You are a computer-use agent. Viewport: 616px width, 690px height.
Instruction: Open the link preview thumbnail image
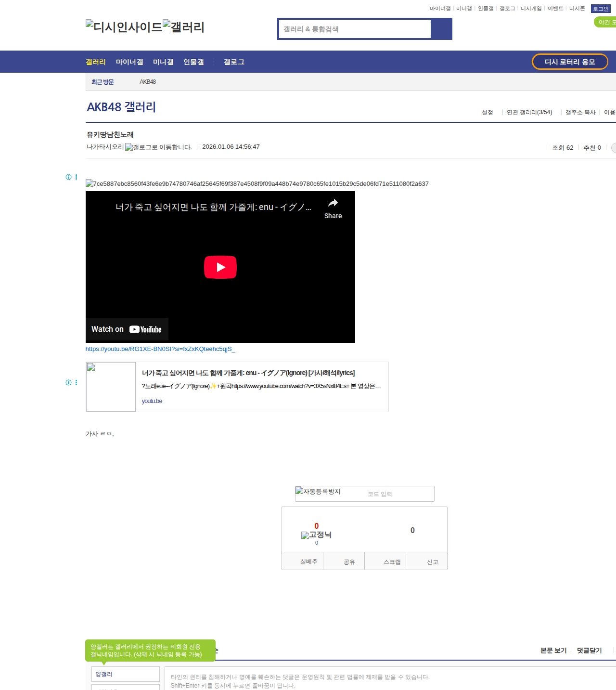(x=111, y=387)
